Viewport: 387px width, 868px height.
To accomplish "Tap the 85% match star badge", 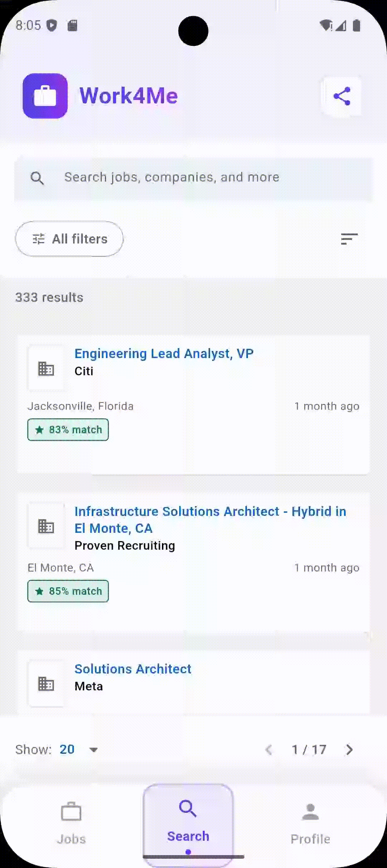I will tap(68, 591).
